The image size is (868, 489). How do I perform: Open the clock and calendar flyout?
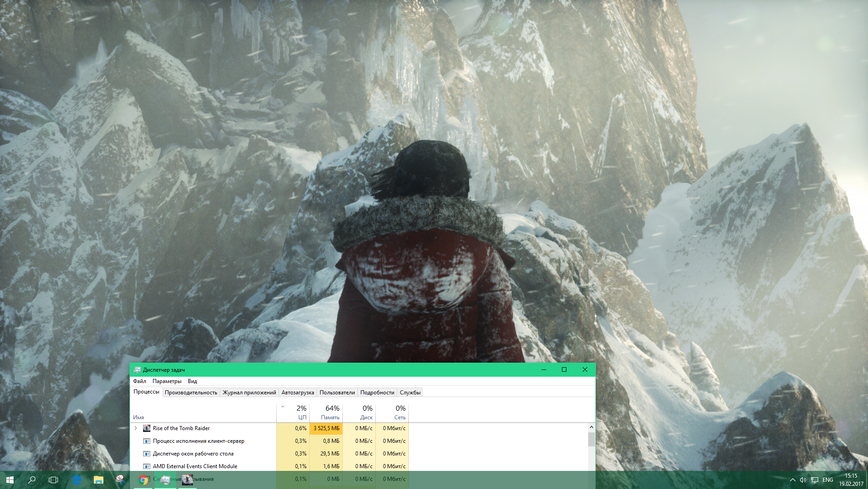click(x=851, y=480)
